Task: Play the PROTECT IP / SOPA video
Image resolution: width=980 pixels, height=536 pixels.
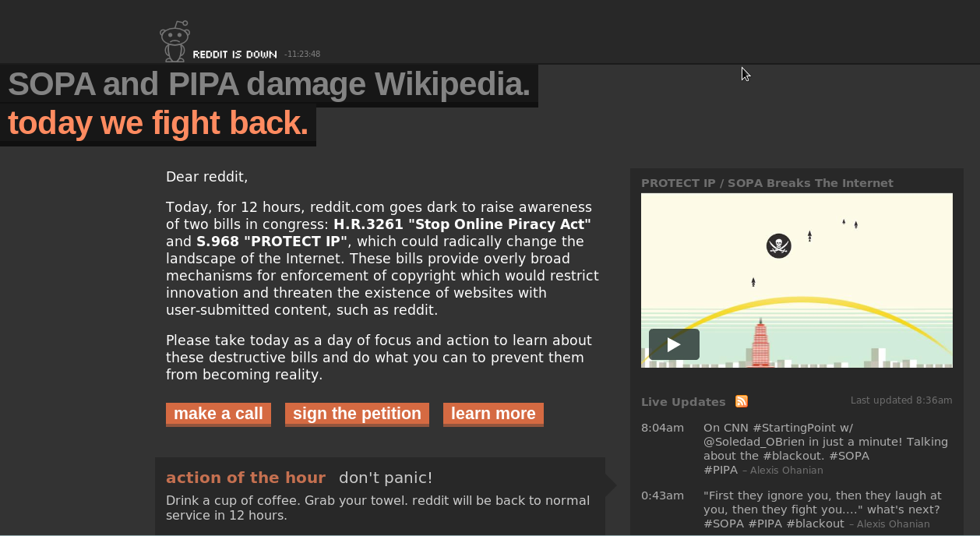Action: click(674, 344)
